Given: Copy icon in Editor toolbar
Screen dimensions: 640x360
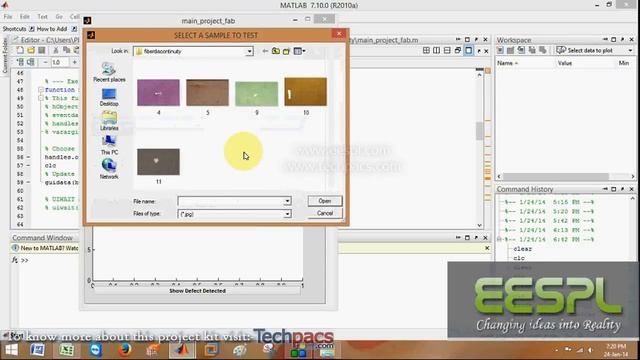Looking at the screenshot, I should [67, 51].
